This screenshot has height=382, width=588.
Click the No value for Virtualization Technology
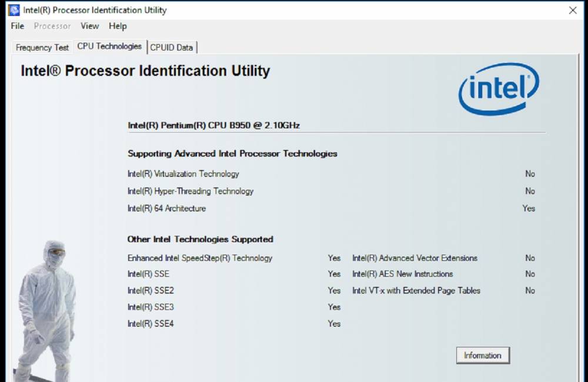(530, 174)
